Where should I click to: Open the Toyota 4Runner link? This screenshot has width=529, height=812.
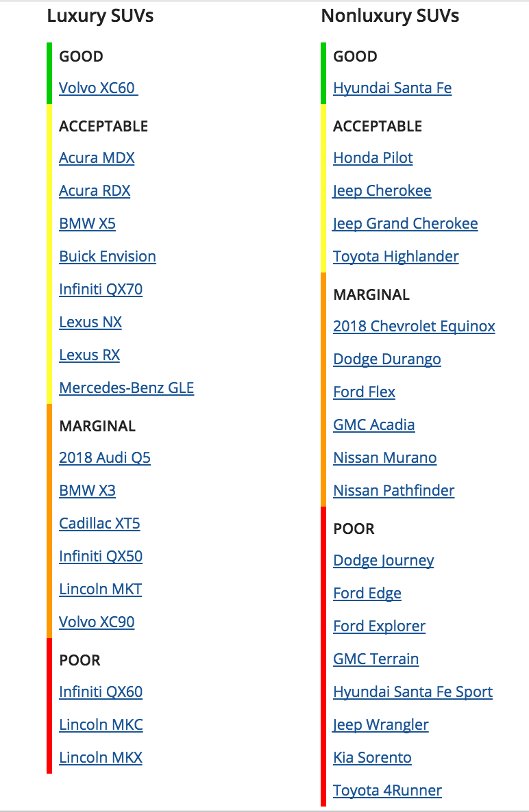click(x=387, y=791)
